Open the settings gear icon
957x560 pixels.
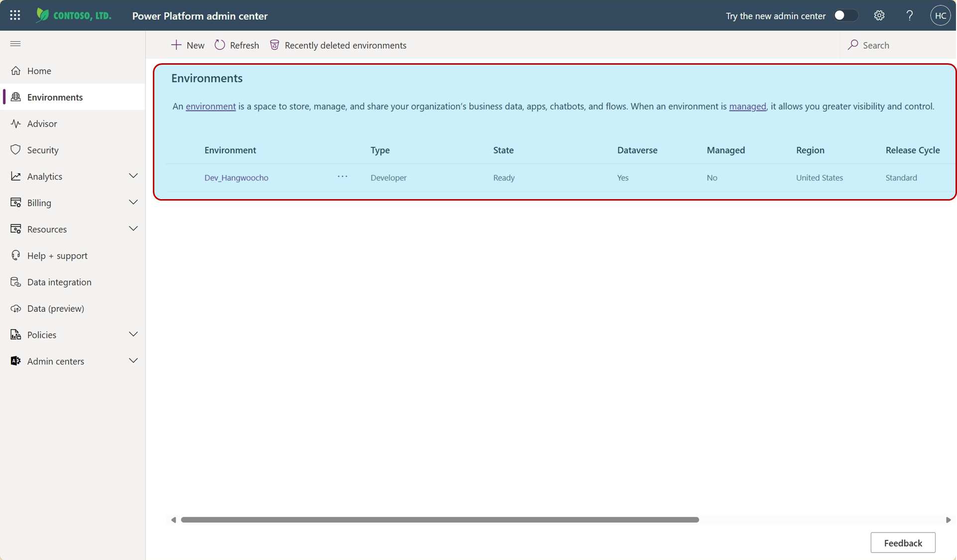coord(879,15)
